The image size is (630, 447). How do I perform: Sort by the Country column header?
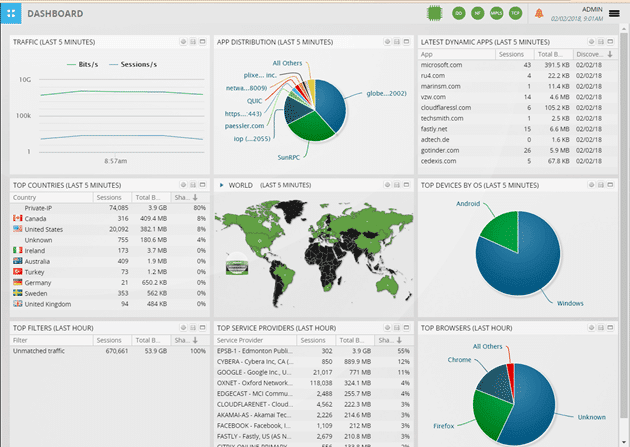tap(51, 197)
